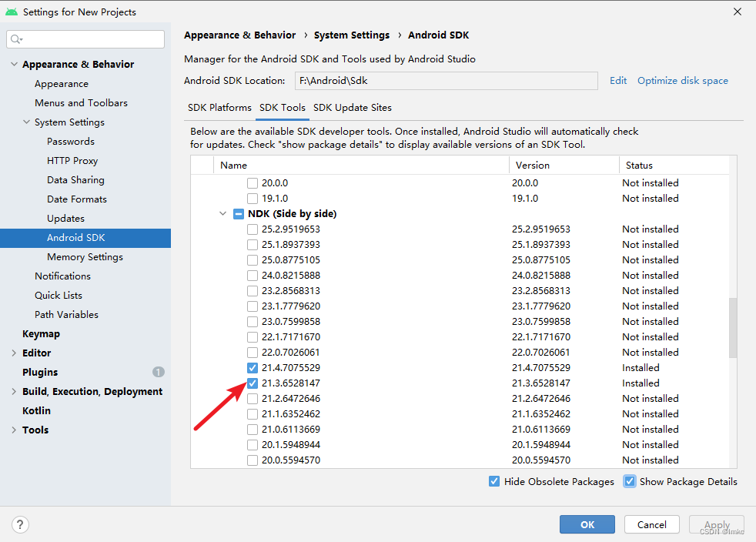Expand the Tools settings node
This screenshot has width=756, height=542.
click(x=14, y=430)
